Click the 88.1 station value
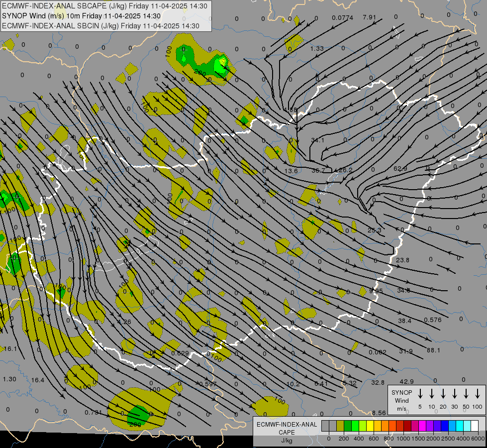 pyautogui.click(x=433, y=350)
